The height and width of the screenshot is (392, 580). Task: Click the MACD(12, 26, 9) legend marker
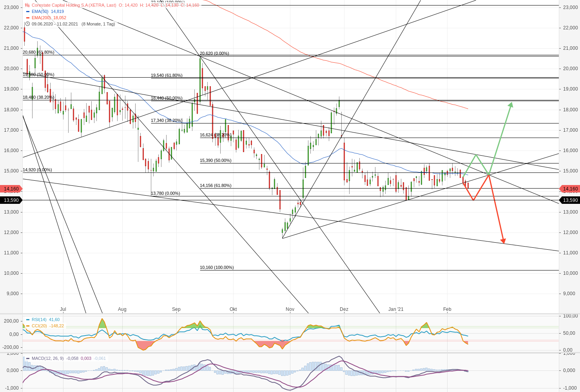pyautogui.click(x=27, y=358)
